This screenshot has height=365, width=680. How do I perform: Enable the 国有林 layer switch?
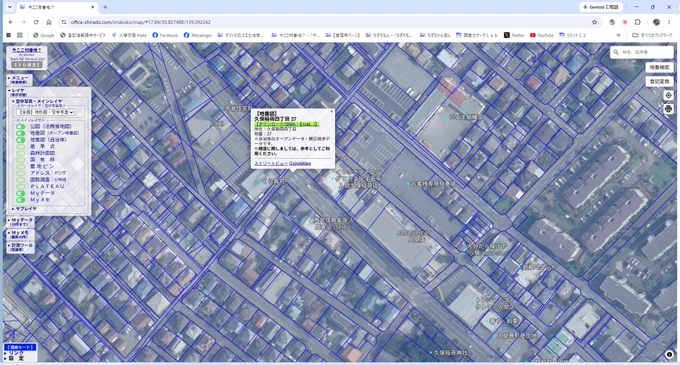(x=20, y=160)
